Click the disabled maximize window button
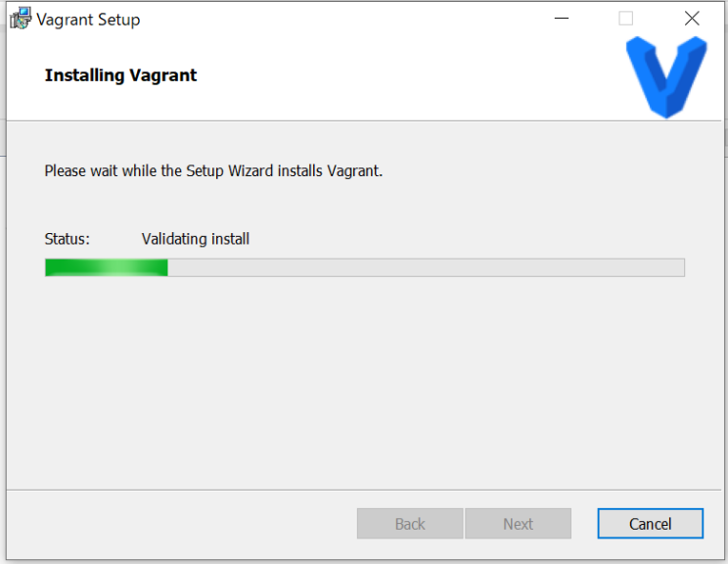 (626, 19)
